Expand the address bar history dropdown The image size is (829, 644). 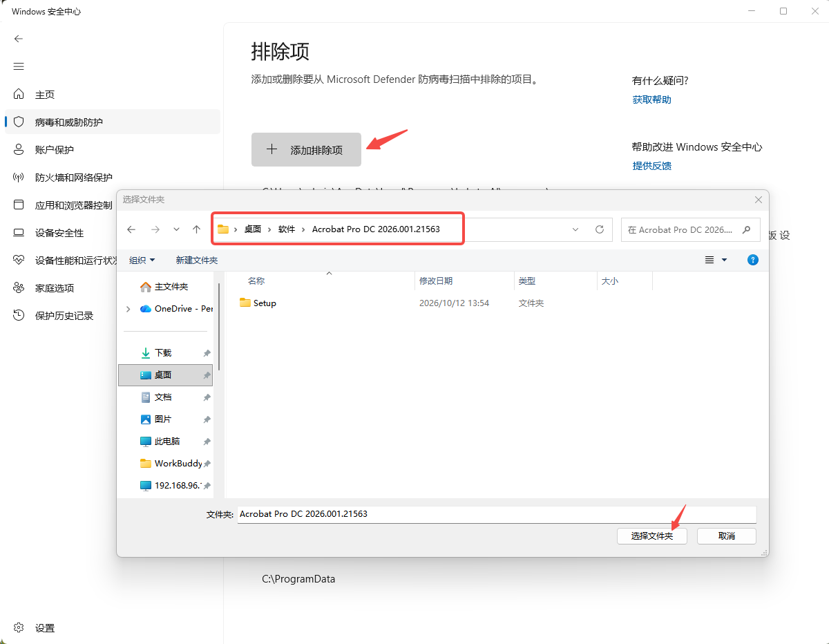pos(575,229)
